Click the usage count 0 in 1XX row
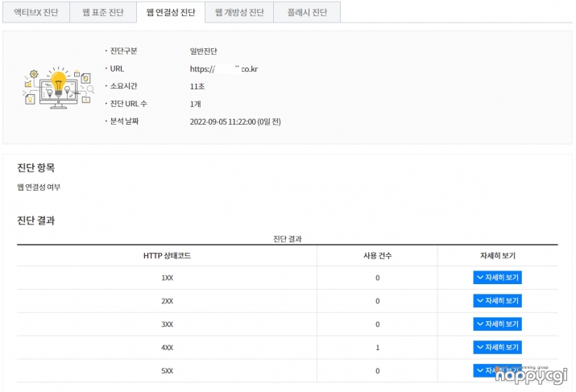 click(x=377, y=278)
